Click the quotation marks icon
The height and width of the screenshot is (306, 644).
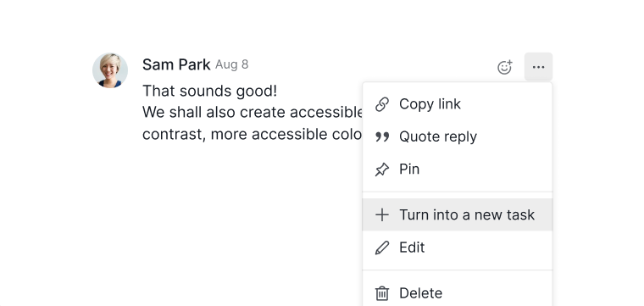(x=382, y=136)
